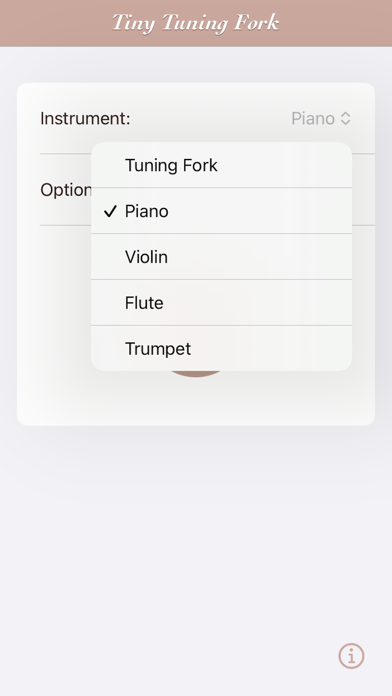Collapse the Instrument picker showing Piano
This screenshot has height=696, width=392.
click(x=321, y=119)
